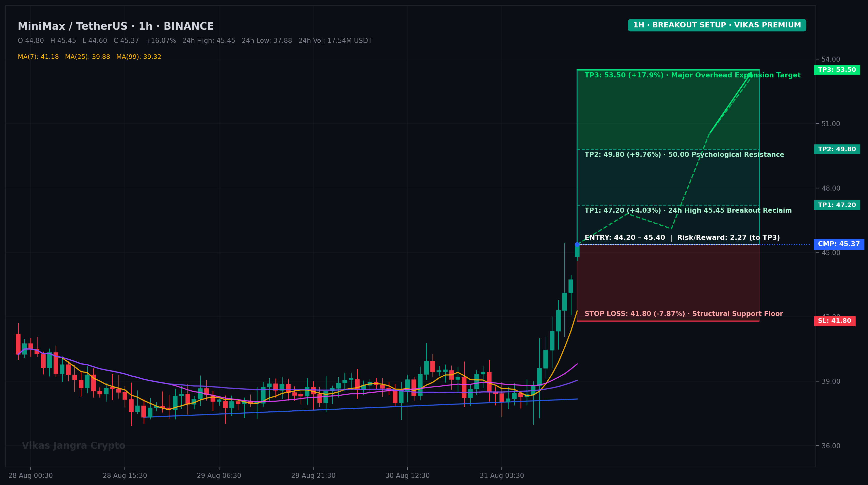Click the 36.00 price axis label
Viewport: 868px width, 485px height.
(831, 446)
